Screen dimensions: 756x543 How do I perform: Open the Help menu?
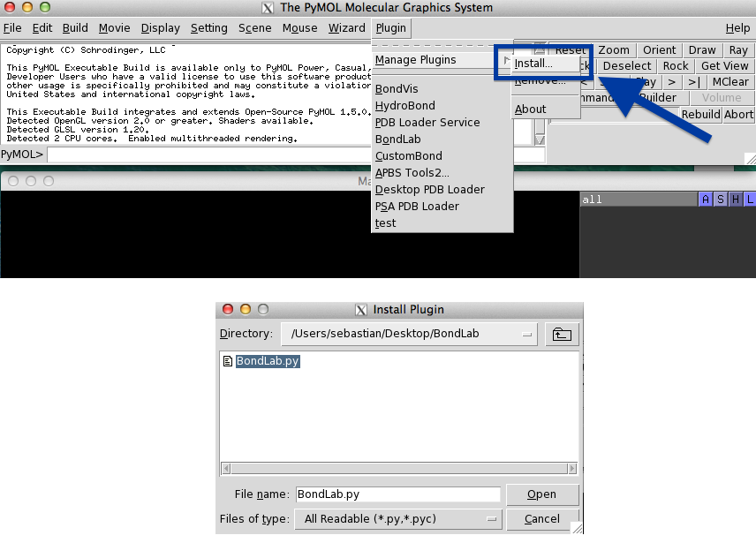tap(737, 28)
